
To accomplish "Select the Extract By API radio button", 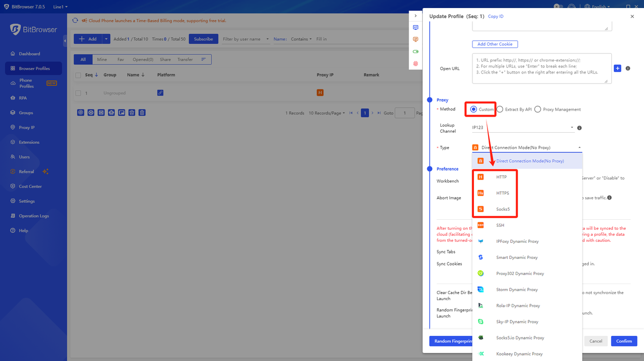I will 500,109.
